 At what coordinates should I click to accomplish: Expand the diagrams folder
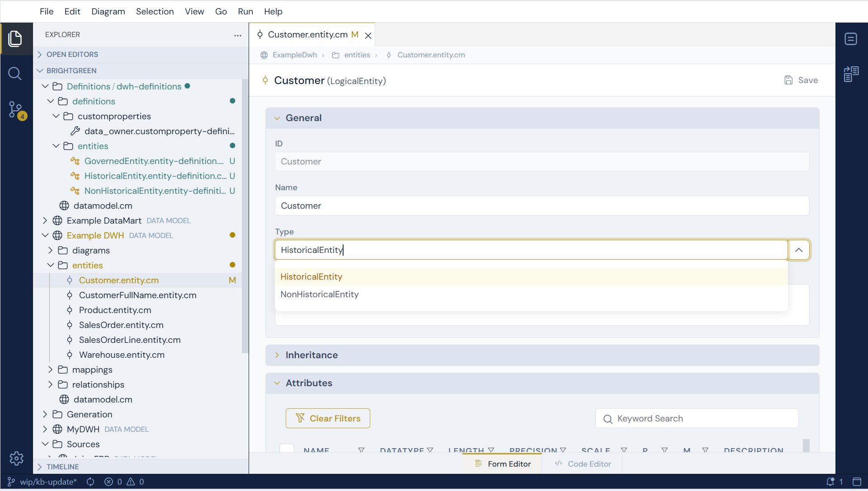[50, 251]
